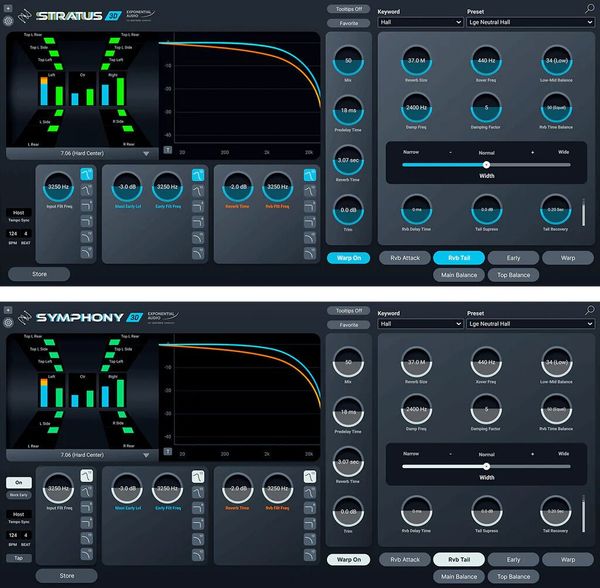Select bottom filter shape in Stratus Early filter panel

pos(198,253)
